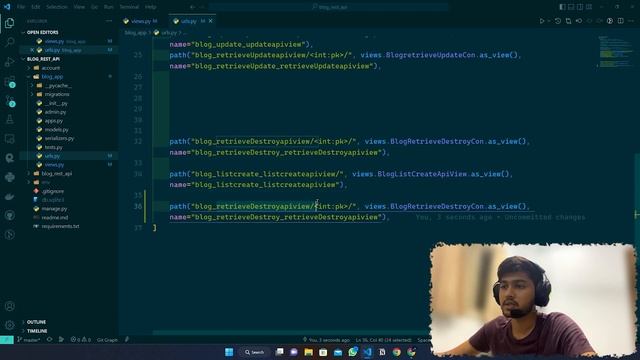Click the Ln/Col cursor position indicator
Screen dimensions: 640x360
[383, 340]
